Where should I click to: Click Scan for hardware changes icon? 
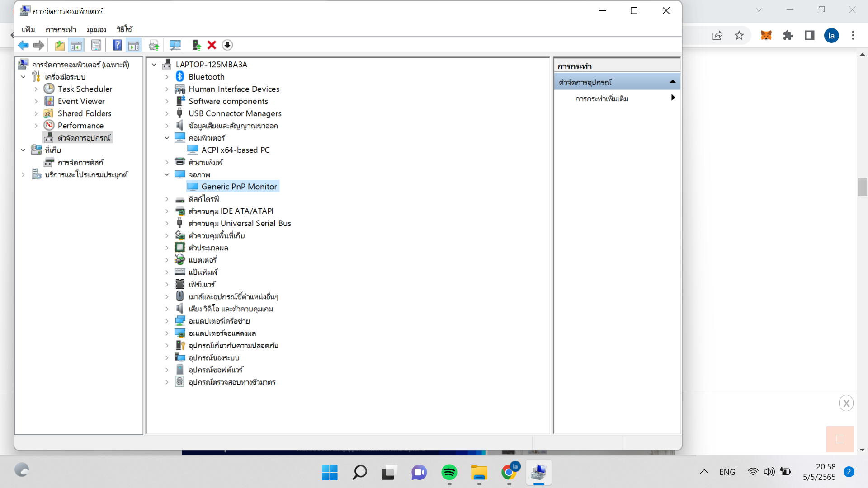click(x=175, y=45)
